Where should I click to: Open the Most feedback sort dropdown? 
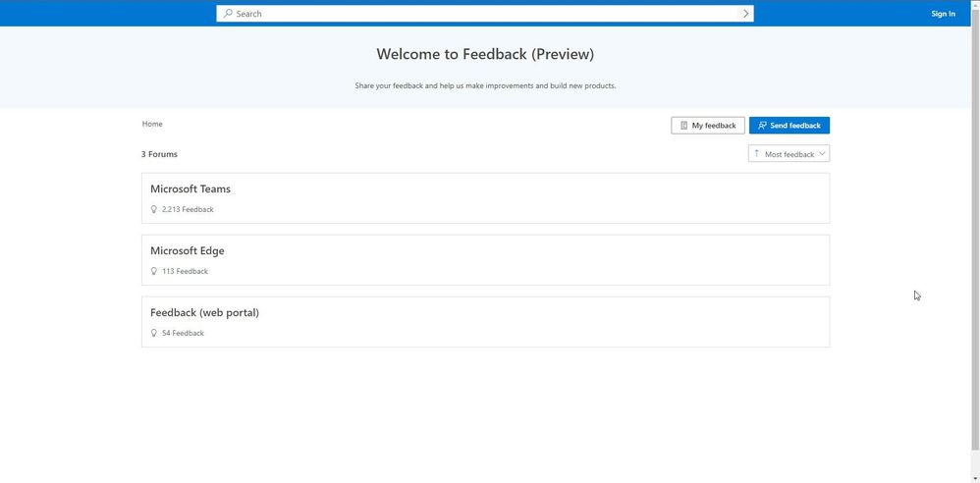click(789, 154)
